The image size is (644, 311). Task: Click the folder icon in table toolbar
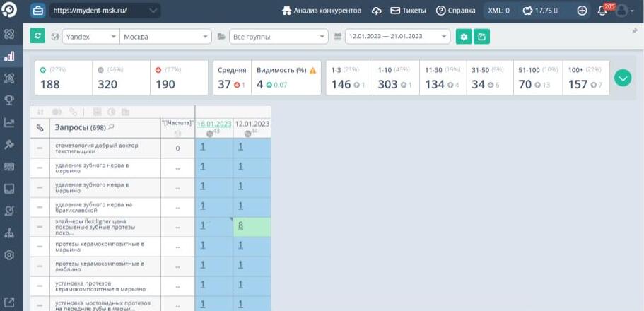tap(125, 112)
